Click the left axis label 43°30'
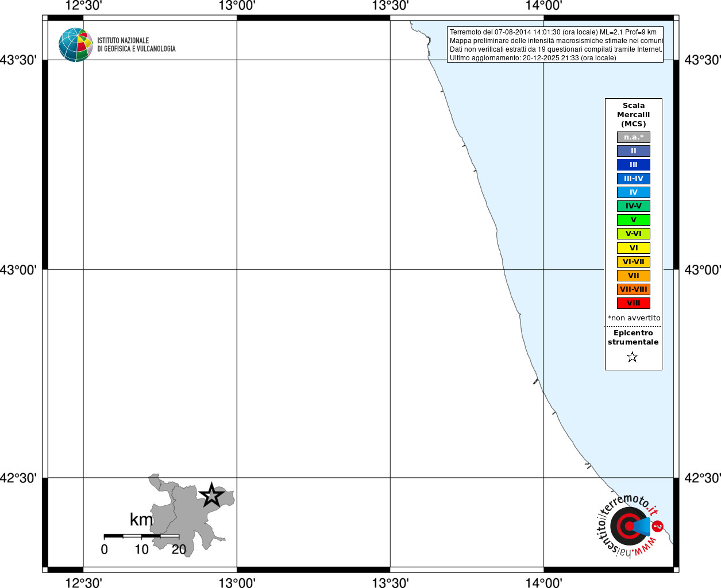The width and height of the screenshot is (721, 588). 18,60
